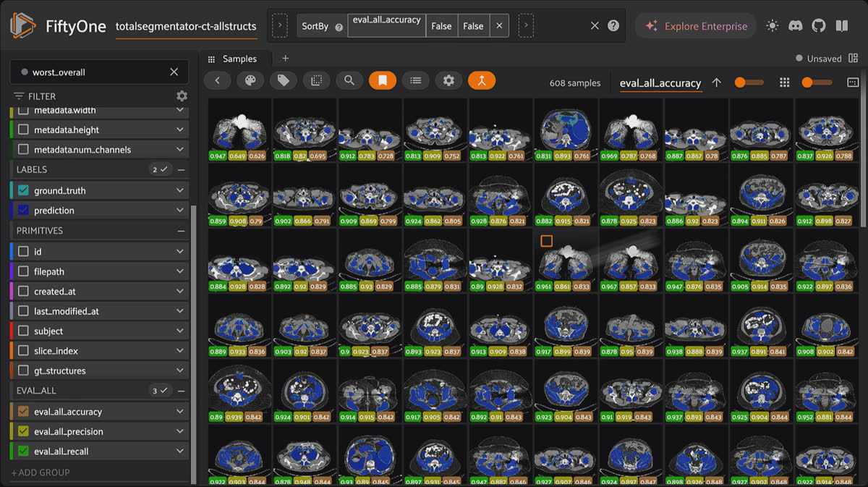Open the list fields icon in toolbar
Screen dimensions: 868x487
pos(415,81)
